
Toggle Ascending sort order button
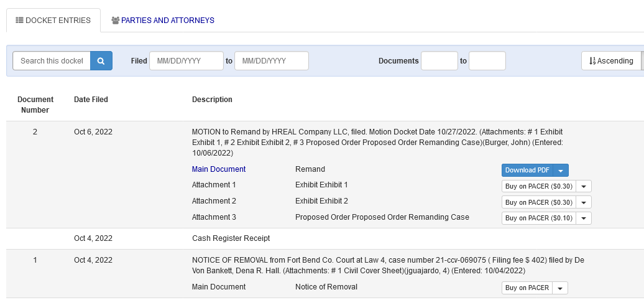point(611,61)
